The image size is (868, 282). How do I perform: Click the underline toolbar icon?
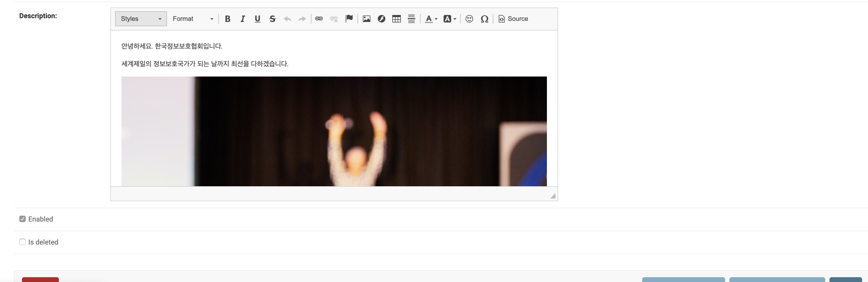pos(257,19)
